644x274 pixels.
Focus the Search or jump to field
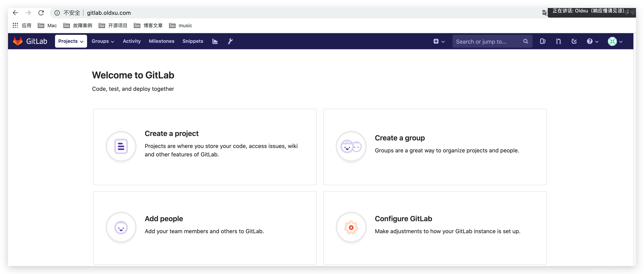click(x=492, y=41)
